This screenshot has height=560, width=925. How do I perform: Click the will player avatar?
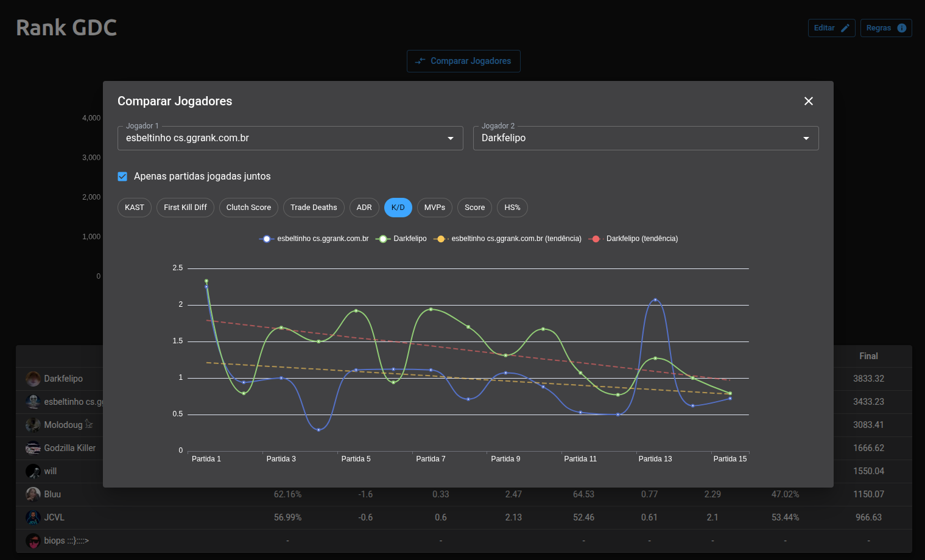point(33,471)
